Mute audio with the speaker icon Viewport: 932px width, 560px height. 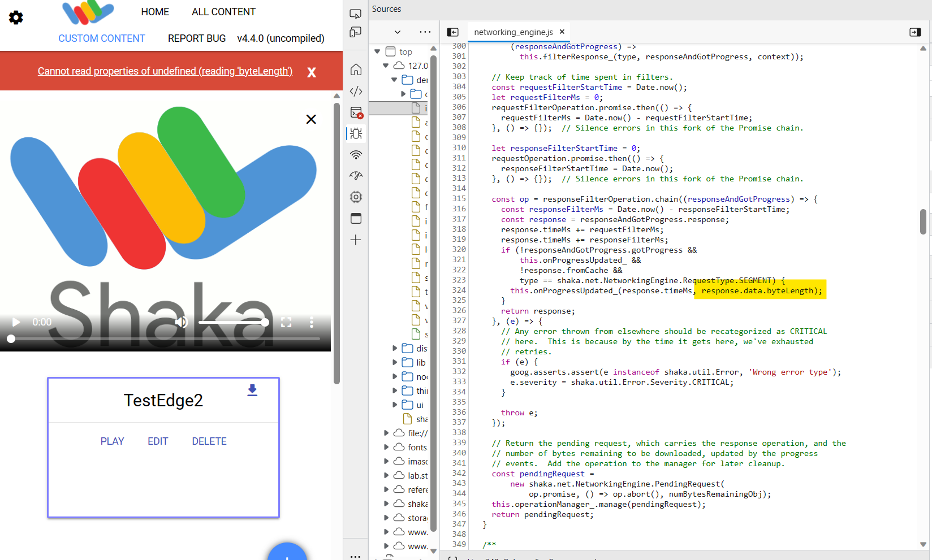[x=181, y=322]
